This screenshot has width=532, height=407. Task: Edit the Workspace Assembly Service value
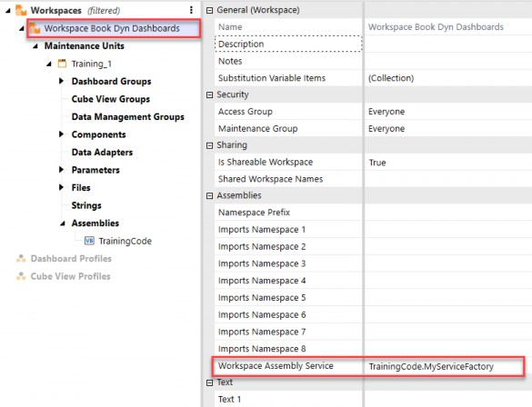tap(445, 366)
